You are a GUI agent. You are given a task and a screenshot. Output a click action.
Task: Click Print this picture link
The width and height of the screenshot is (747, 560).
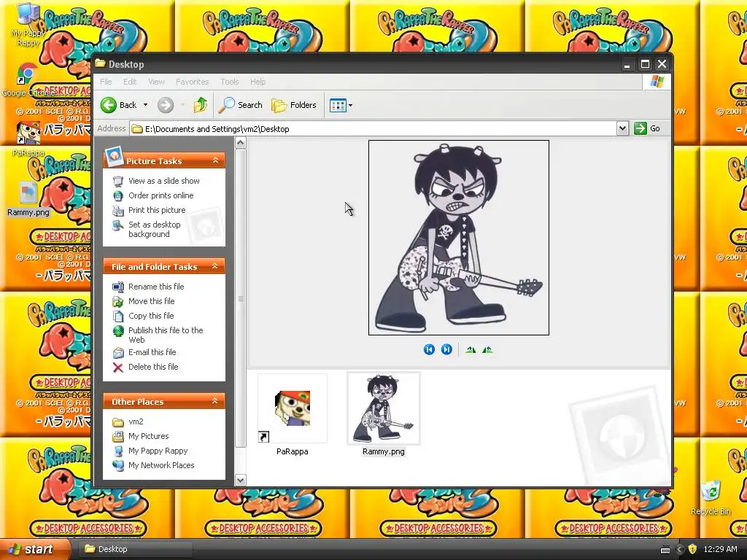[157, 210]
